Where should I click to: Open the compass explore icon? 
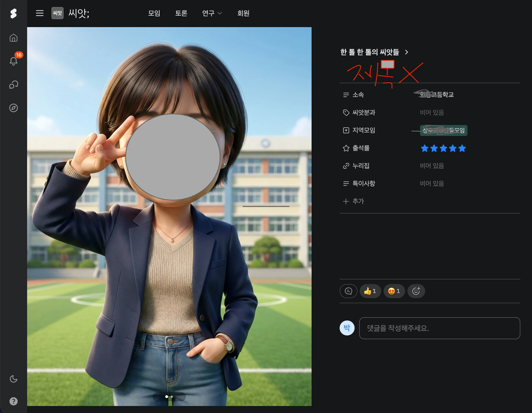(x=13, y=108)
